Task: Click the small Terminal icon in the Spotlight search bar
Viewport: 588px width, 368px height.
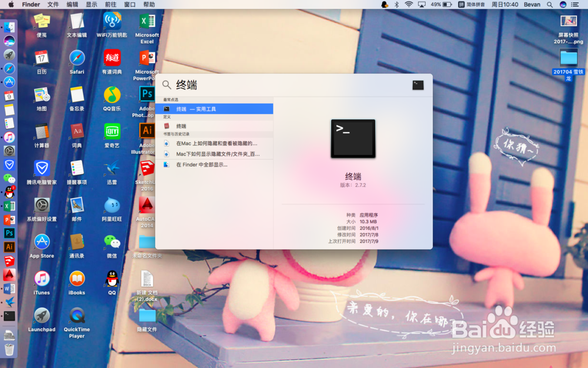Action: (417, 85)
